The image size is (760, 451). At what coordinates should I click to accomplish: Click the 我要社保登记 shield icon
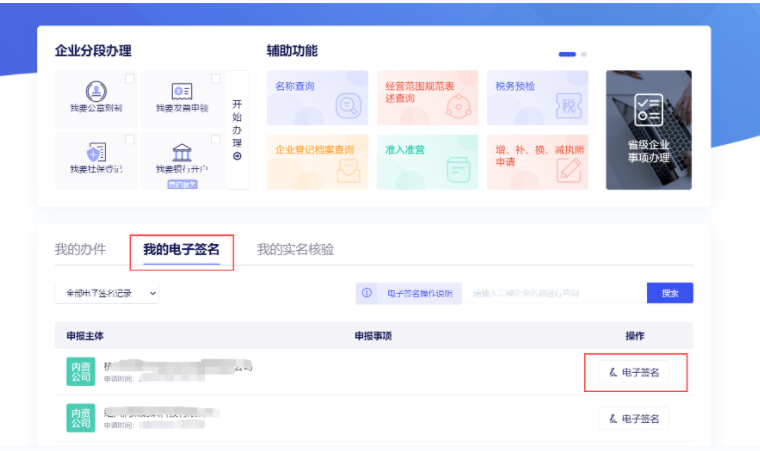[96, 153]
